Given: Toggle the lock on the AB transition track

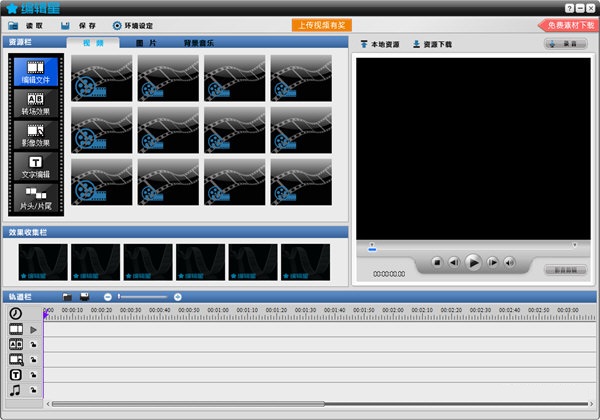Looking at the screenshot, I should [x=34, y=345].
